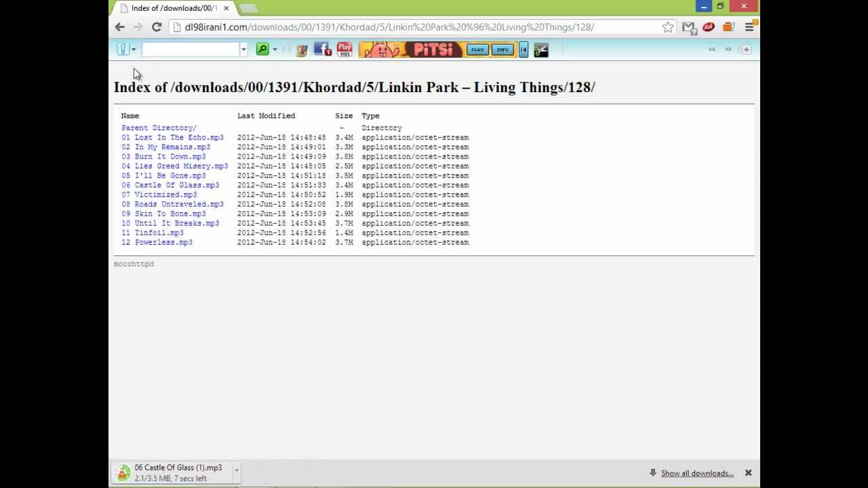Viewport: 868px width, 488px height.
Task: Click the '1.4M' size of Tinfoil.mp3
Action: point(344,232)
